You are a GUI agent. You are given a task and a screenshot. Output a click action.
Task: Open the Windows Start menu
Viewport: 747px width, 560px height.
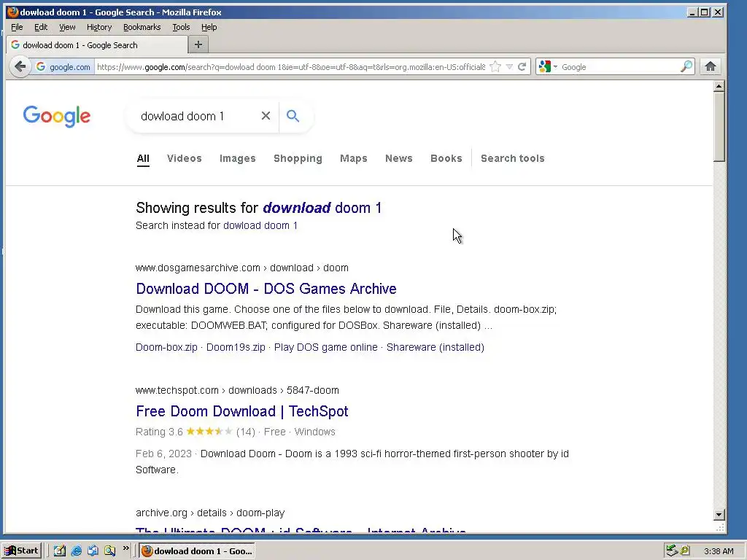coord(22,551)
